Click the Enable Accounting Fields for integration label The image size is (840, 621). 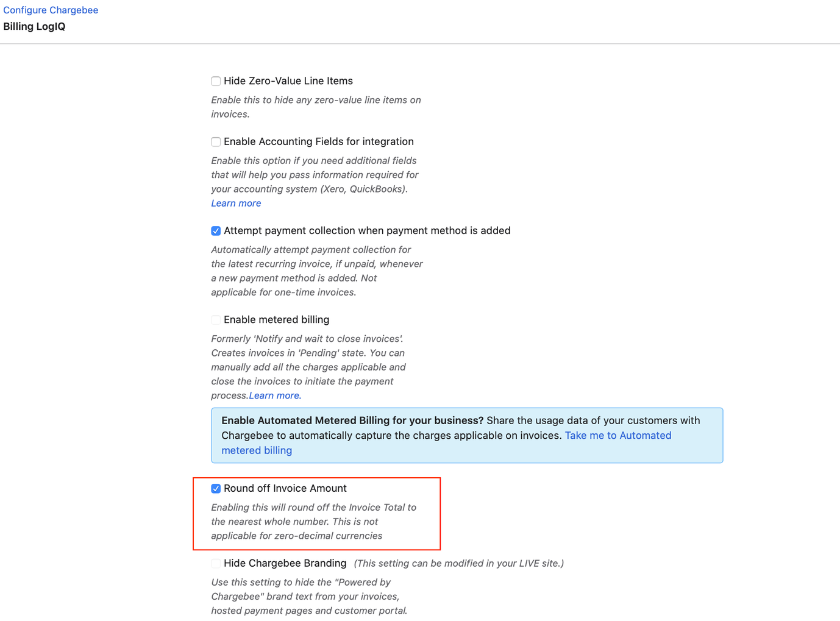[x=318, y=142]
